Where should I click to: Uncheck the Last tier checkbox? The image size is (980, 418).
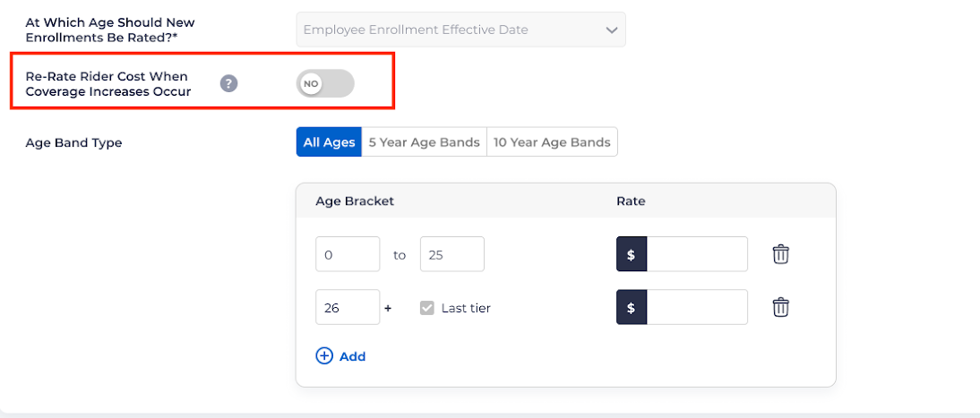427,308
